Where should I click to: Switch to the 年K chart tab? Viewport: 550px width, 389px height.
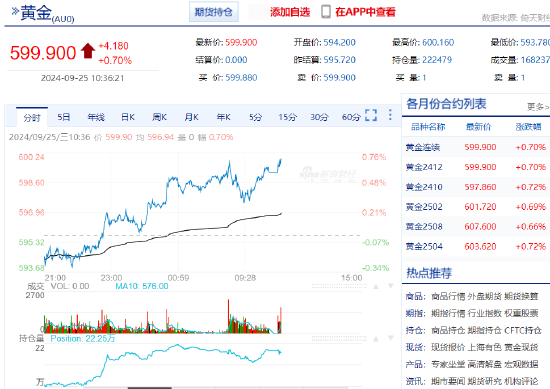pyautogui.click(x=223, y=117)
